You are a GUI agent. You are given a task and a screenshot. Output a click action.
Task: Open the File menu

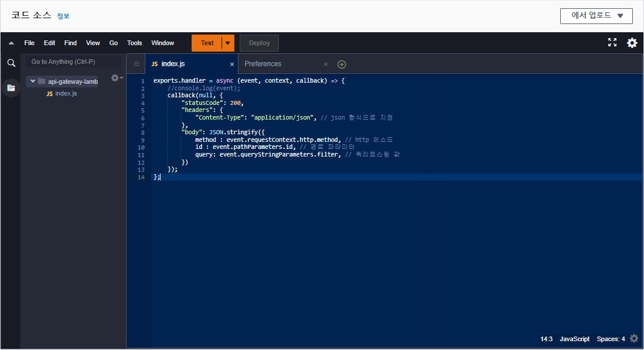pos(29,42)
